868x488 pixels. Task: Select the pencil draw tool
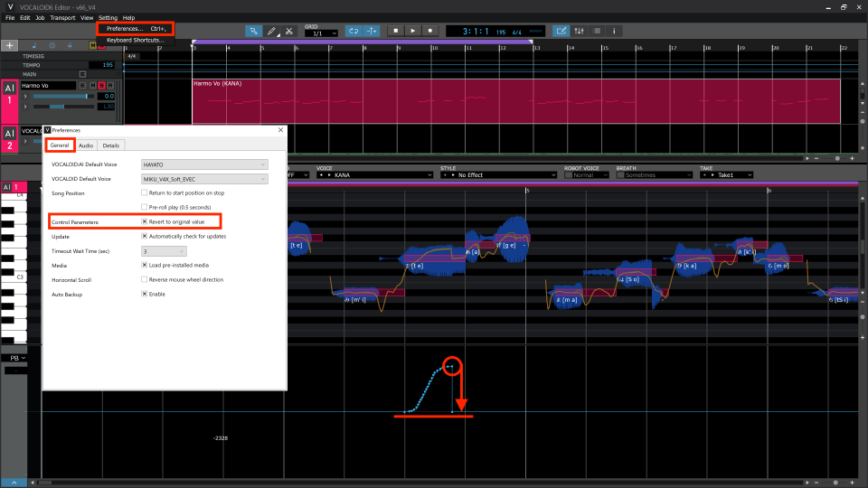tap(271, 31)
